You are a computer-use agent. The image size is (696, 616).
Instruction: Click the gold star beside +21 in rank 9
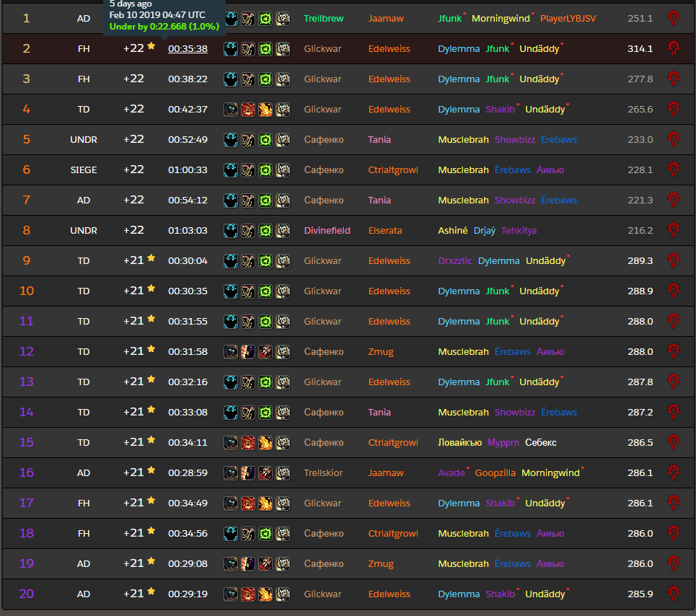point(151,258)
